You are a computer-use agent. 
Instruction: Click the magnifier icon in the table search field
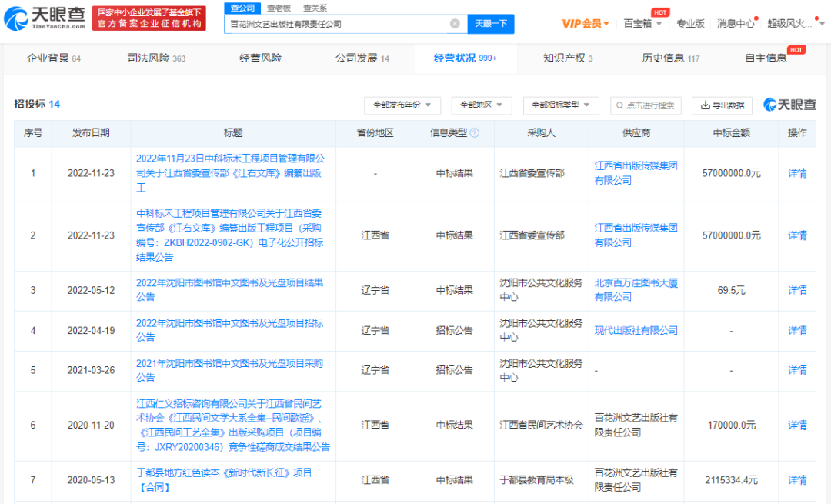point(619,105)
